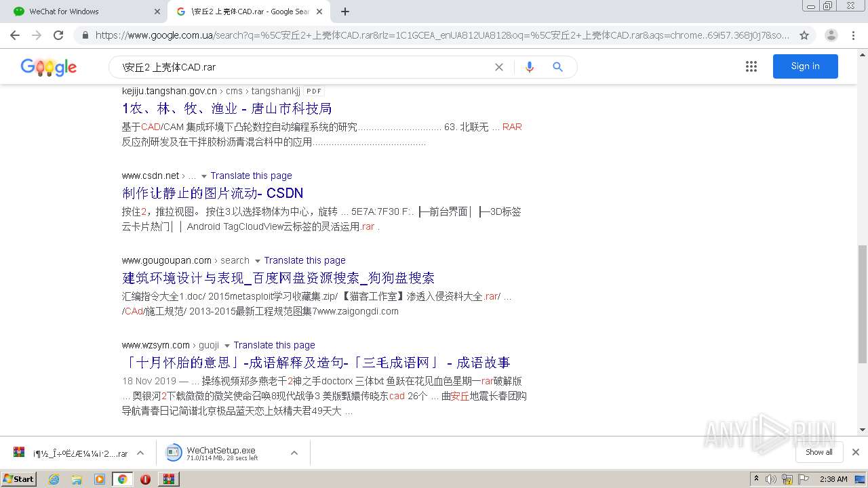
Task: Click the page vertical scrollbar thumb
Action: tap(862, 305)
